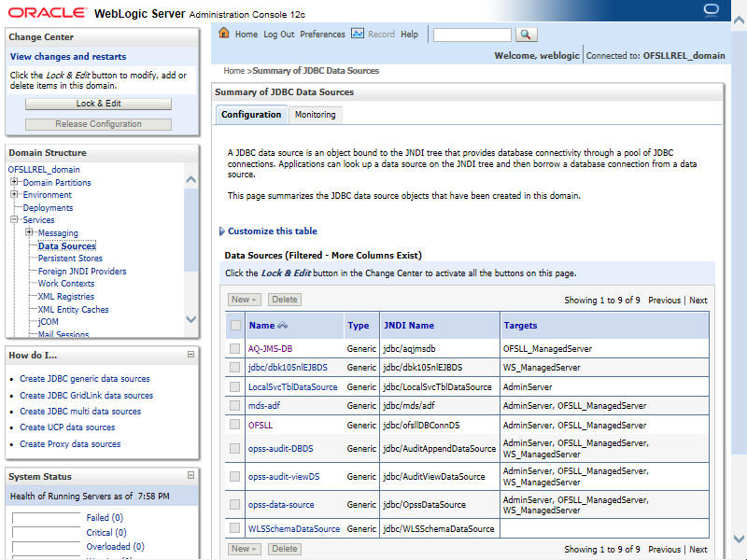Switch to the Configuration tab
Viewport: 747px width, 560px height.
point(251,115)
